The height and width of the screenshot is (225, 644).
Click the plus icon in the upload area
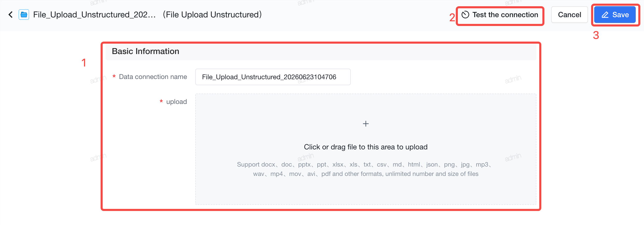pyautogui.click(x=366, y=124)
